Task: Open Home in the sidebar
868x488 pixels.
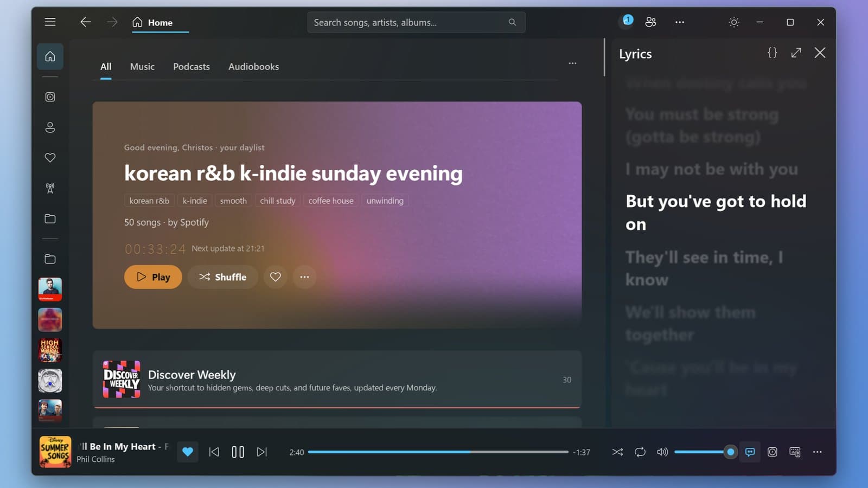Action: (50, 56)
